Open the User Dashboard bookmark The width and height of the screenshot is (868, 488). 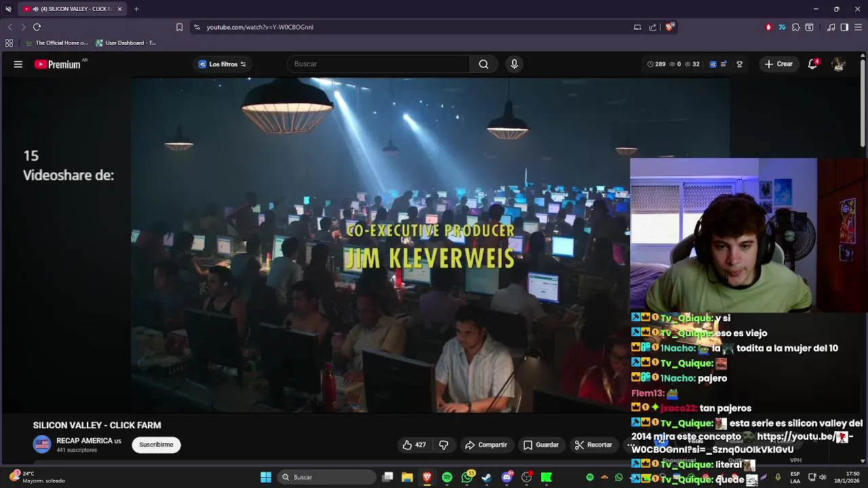coord(126,43)
